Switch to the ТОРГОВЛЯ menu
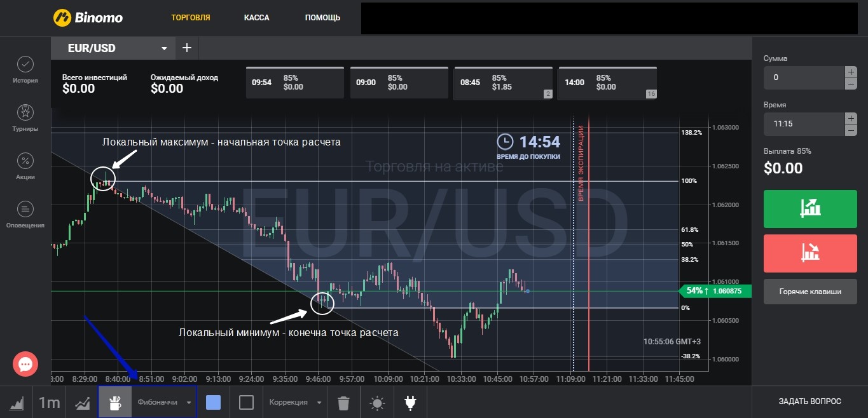Viewport: 868px width, 418px height. point(191,18)
